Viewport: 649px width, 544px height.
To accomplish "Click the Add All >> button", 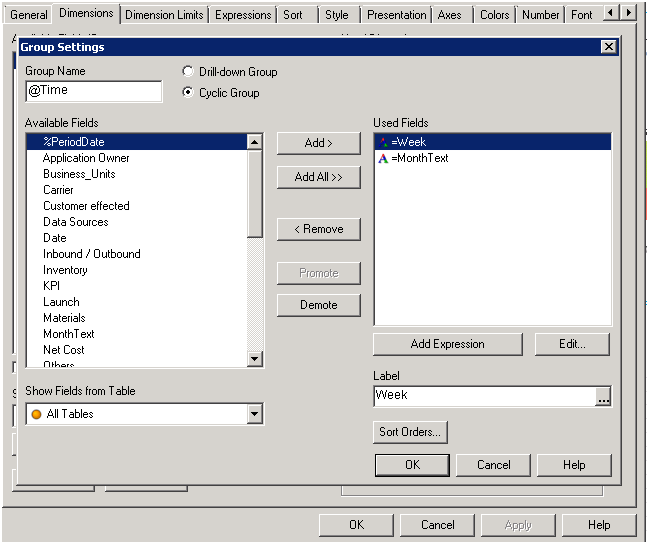I will coord(318,177).
